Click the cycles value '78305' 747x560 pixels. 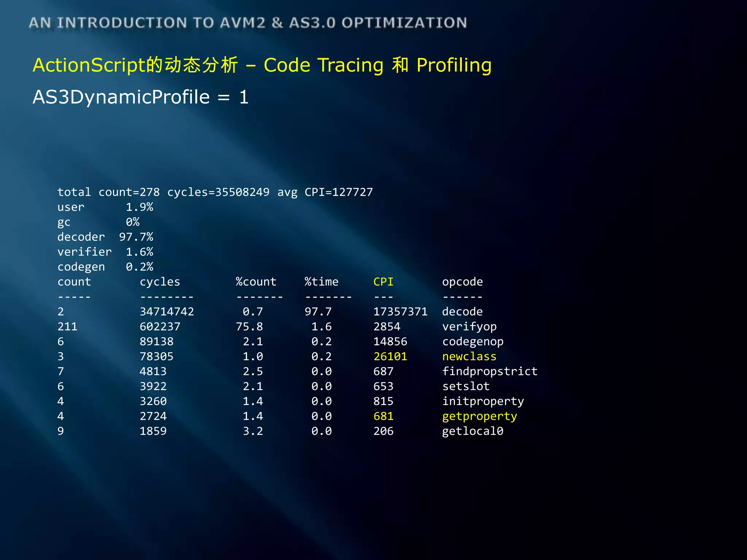[x=157, y=357]
